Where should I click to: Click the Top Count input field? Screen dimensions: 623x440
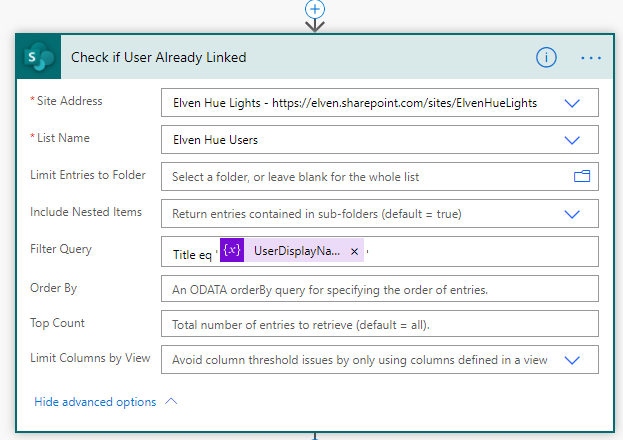pyautogui.click(x=379, y=324)
